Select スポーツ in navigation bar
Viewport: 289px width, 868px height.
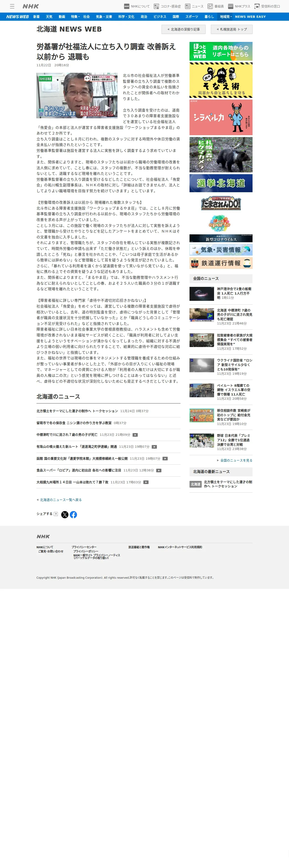[192, 16]
